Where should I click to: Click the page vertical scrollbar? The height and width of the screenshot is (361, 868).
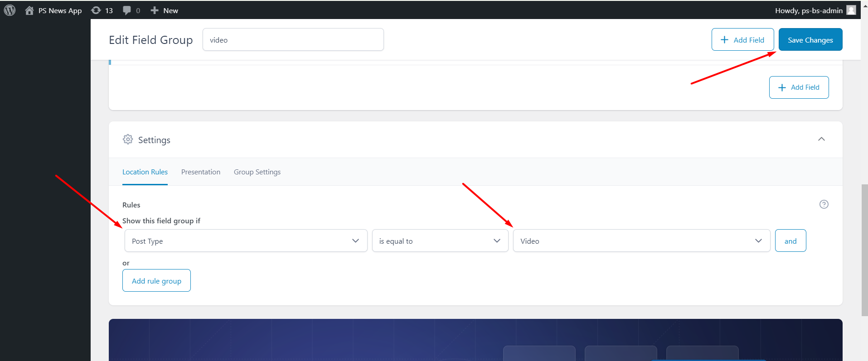point(864,250)
